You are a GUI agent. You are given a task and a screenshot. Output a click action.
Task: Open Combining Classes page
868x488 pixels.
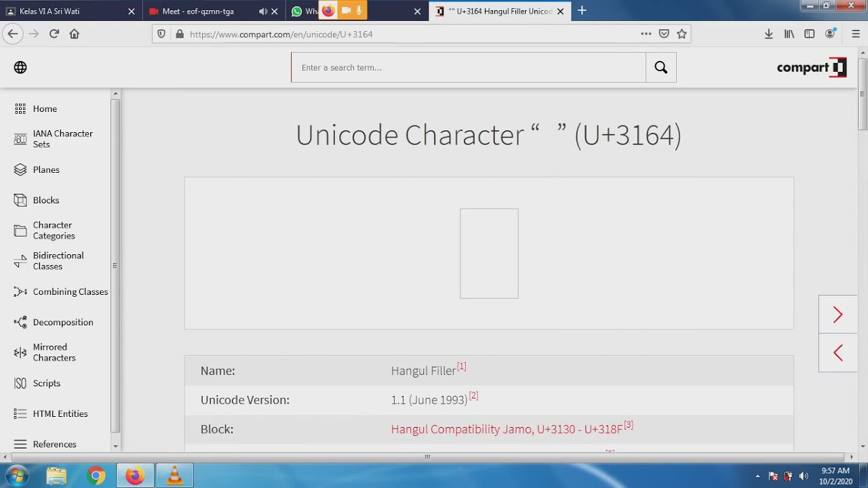70,291
